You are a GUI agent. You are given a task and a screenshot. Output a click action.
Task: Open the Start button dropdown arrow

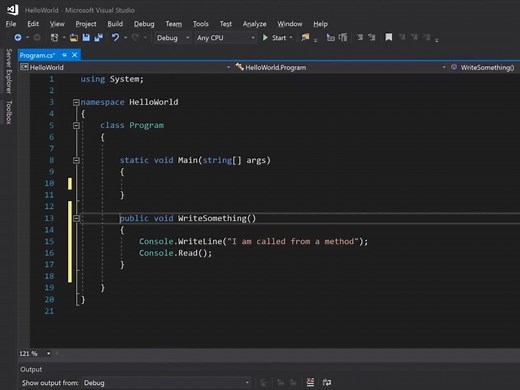click(x=291, y=38)
